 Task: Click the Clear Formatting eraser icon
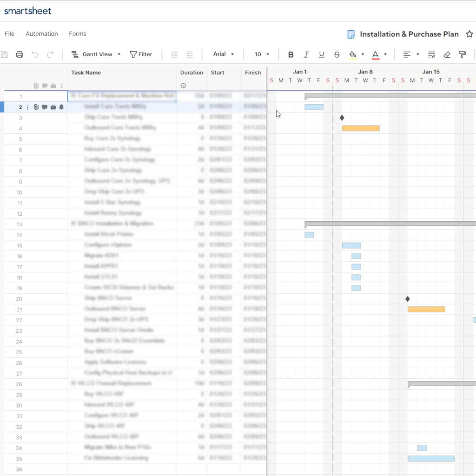point(447,54)
